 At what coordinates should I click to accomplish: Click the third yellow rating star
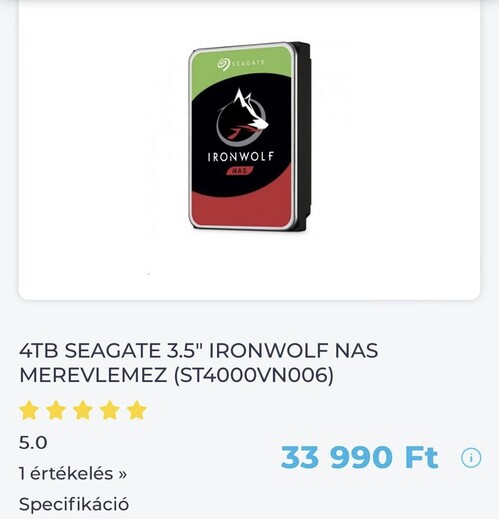click(83, 410)
